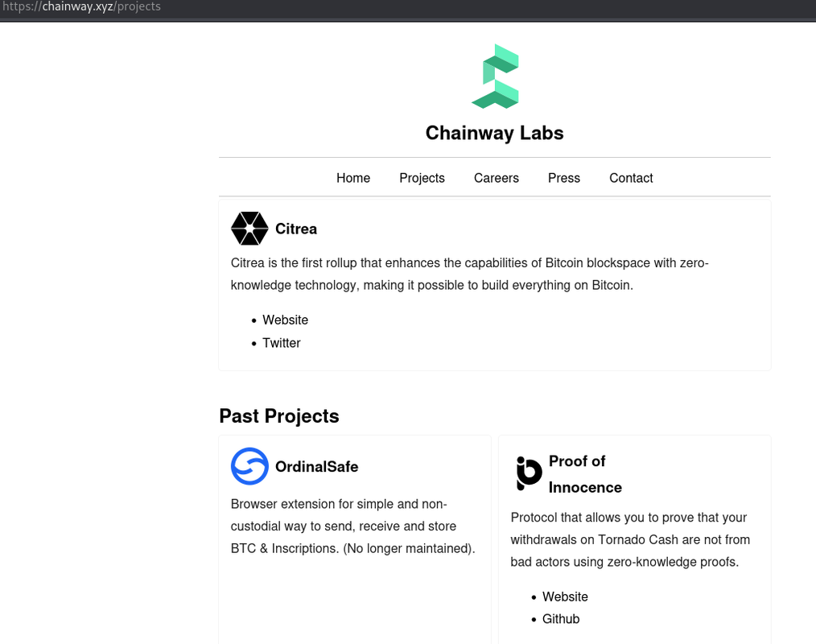This screenshot has height=644, width=816.
Task: Click the OrdinalSafe card heading
Action: [316, 466]
